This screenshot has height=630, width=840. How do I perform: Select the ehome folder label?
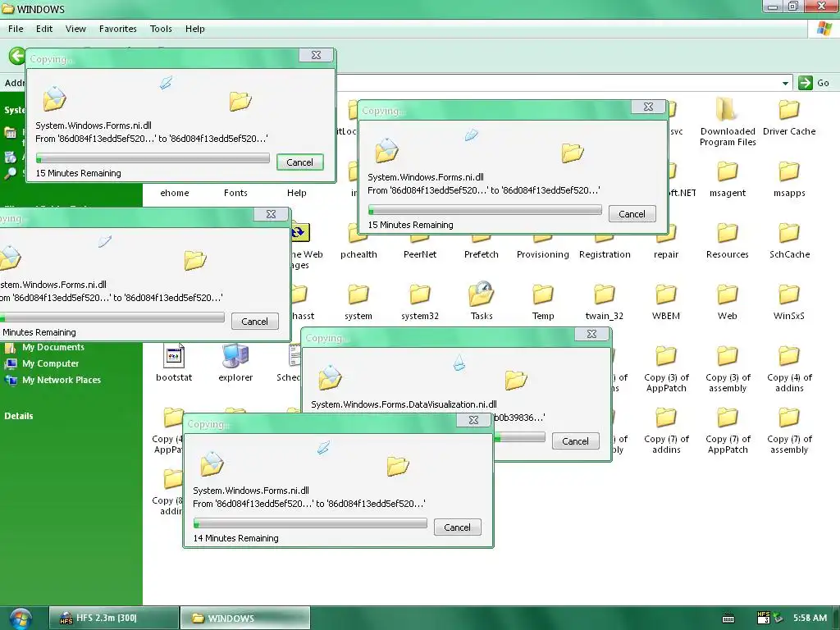click(175, 193)
